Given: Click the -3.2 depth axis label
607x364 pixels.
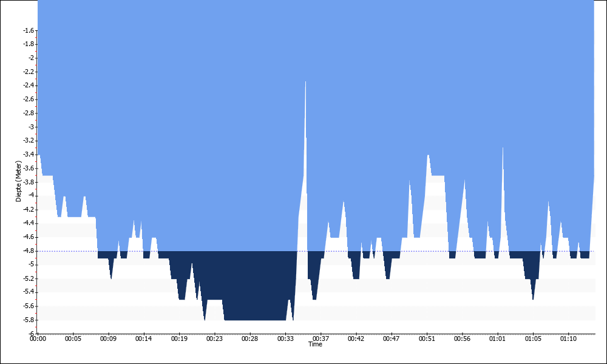Looking at the screenshot, I should click(29, 141).
